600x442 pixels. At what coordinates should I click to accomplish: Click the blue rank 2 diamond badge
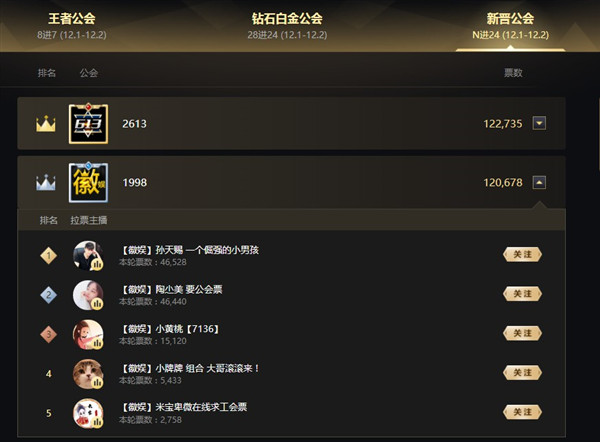click(x=49, y=295)
